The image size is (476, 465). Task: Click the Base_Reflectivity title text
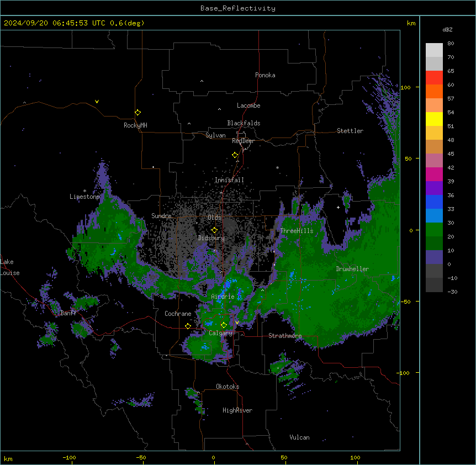tap(238, 8)
